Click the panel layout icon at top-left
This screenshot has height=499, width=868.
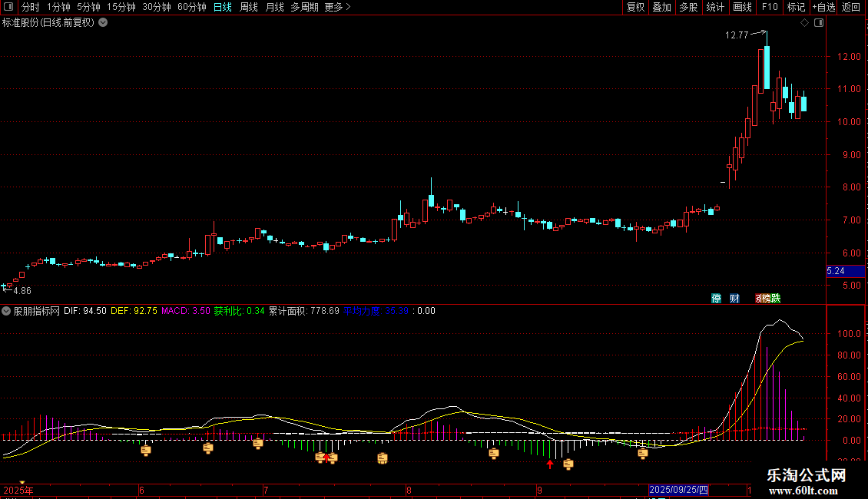click(x=9, y=7)
